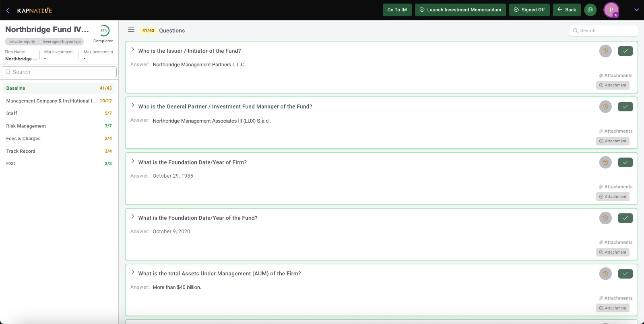Expand the Foundation Date/Year of the Fund chevron
Image resolution: width=644 pixels, height=324 pixels.
[x=133, y=217]
